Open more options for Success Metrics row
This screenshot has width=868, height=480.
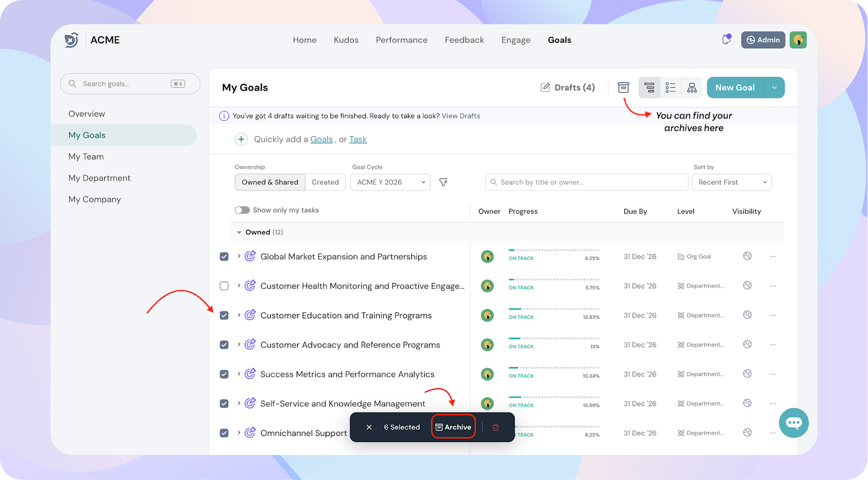point(773,374)
